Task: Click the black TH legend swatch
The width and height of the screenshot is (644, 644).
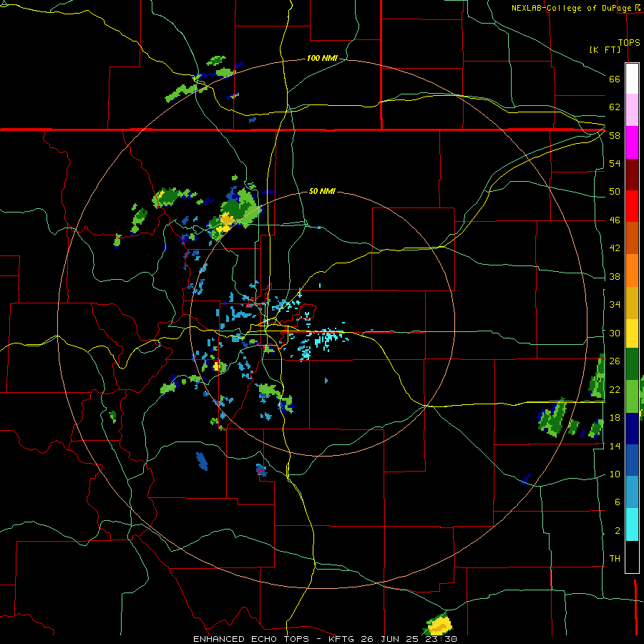Action: (x=632, y=557)
